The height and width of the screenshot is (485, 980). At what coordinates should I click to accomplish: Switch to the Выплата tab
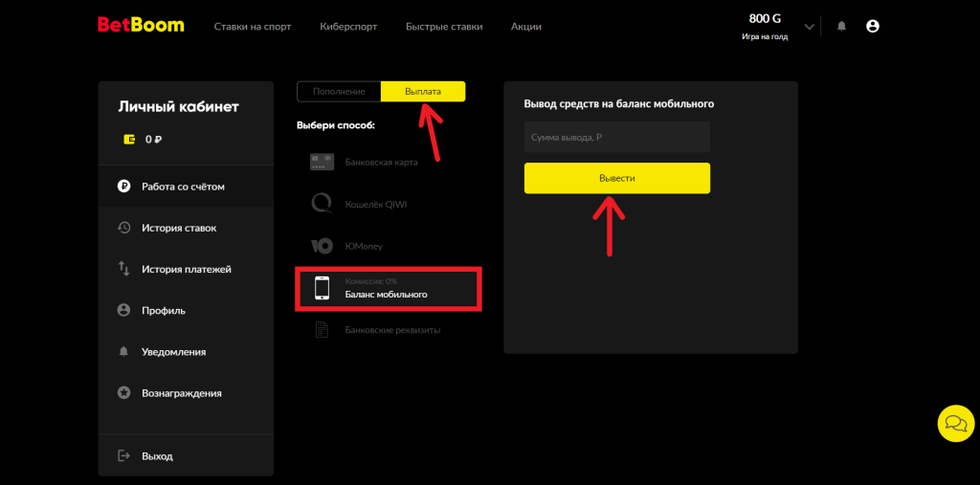[423, 91]
